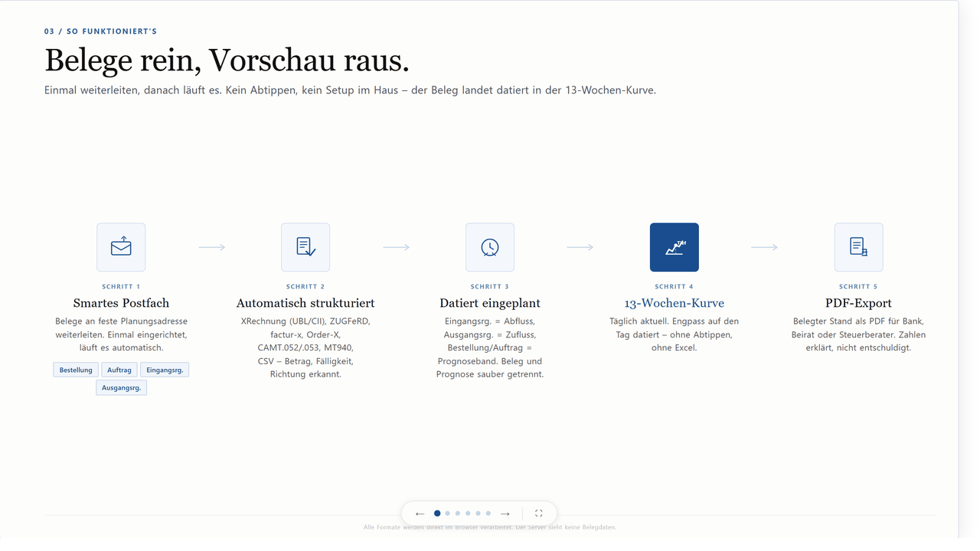The image size is (980, 551).
Task: Click the Bestellung tag
Action: 76,370
